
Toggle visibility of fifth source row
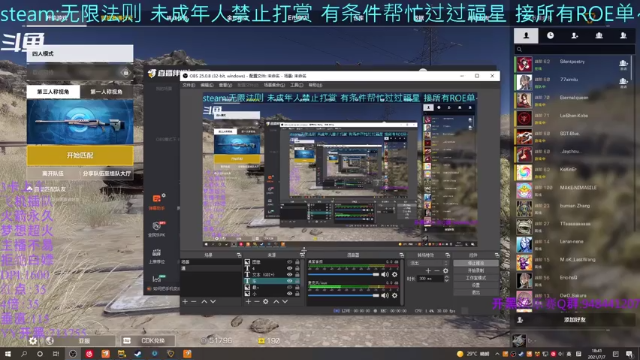[290, 287]
